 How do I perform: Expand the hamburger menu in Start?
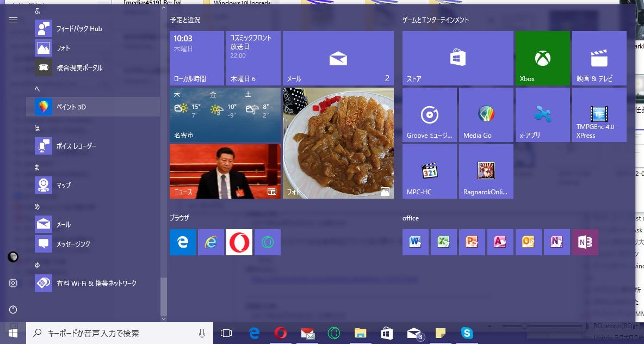[x=13, y=20]
